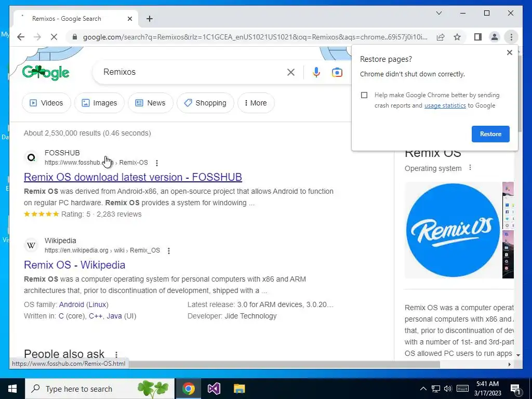532x399 pixels.
Task: Share this page via share icon
Action: coord(441,37)
